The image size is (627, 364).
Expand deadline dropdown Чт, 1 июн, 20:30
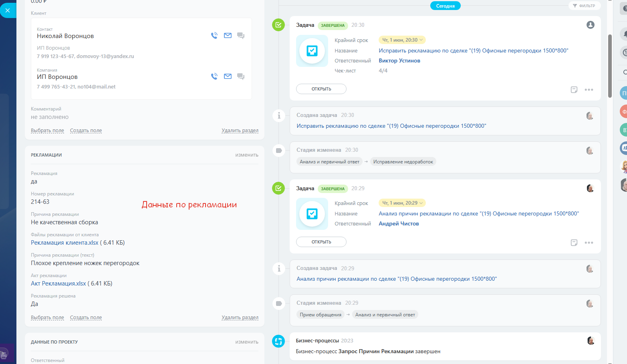(x=402, y=40)
